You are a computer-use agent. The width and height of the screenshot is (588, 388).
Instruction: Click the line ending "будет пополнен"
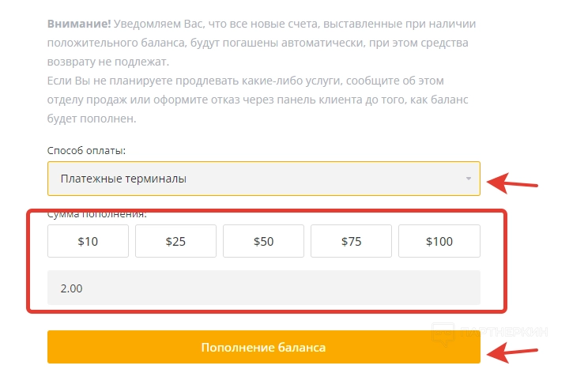[92, 119]
